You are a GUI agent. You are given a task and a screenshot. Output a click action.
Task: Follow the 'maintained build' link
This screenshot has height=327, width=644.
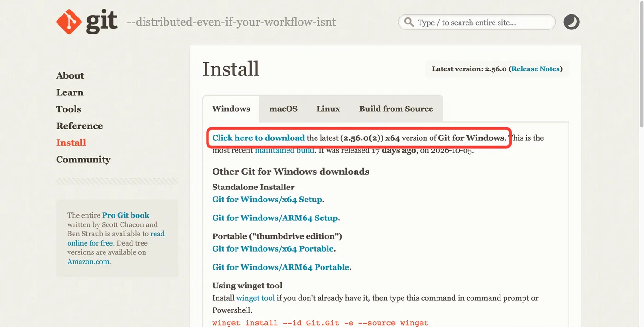[284, 150]
